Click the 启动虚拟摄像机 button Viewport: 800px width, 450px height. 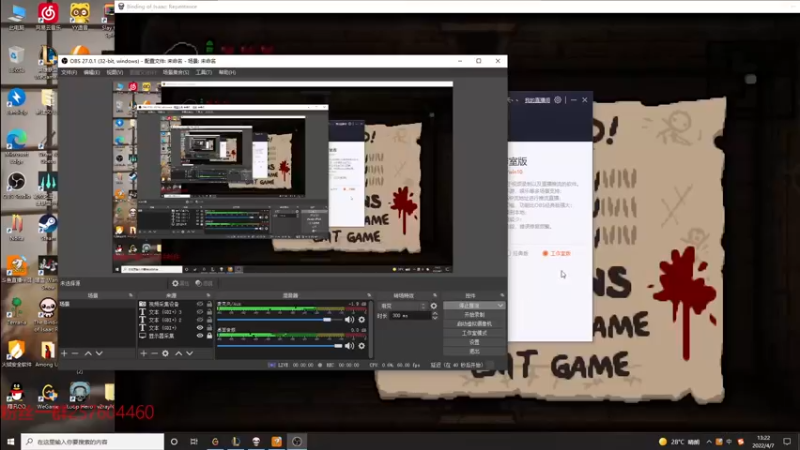(x=474, y=324)
